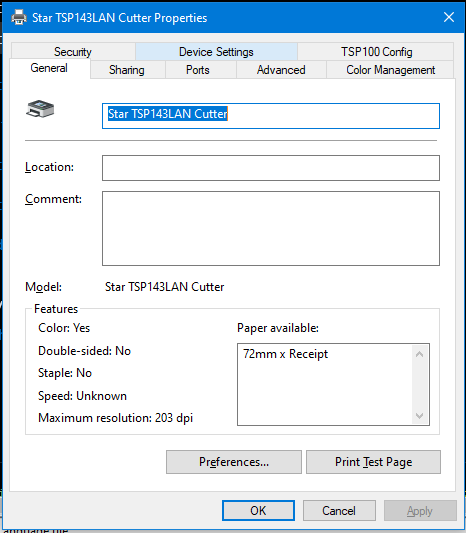Screen dimensions: 466x533
Task: Open the TSP100 Config tab
Action: 377,52
